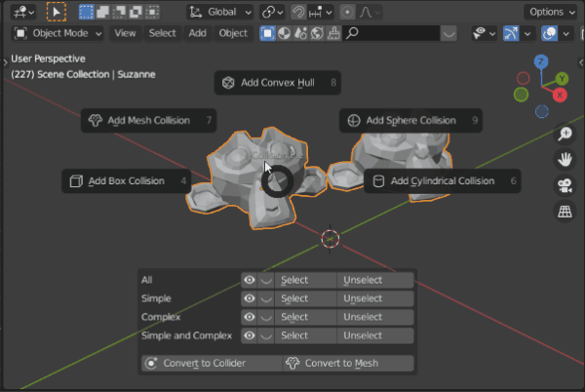
Task: Click the zoom magnifier viewport icon
Action: [x=565, y=134]
